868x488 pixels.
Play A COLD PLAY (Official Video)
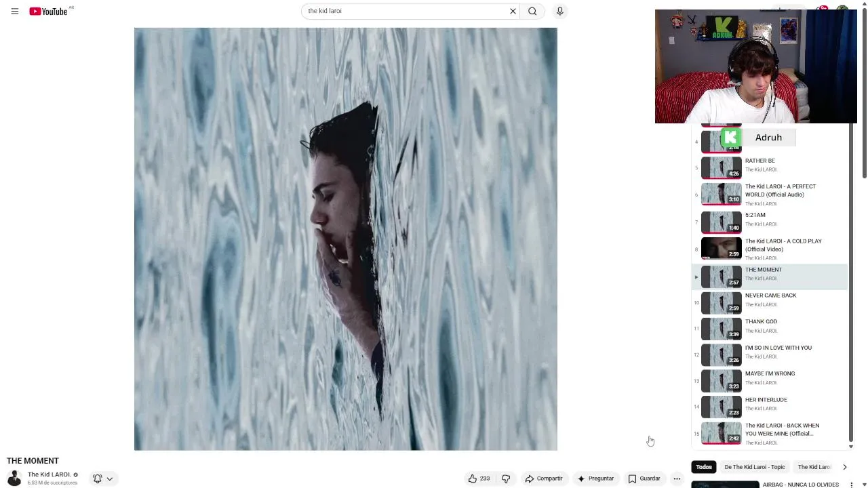coord(770,249)
